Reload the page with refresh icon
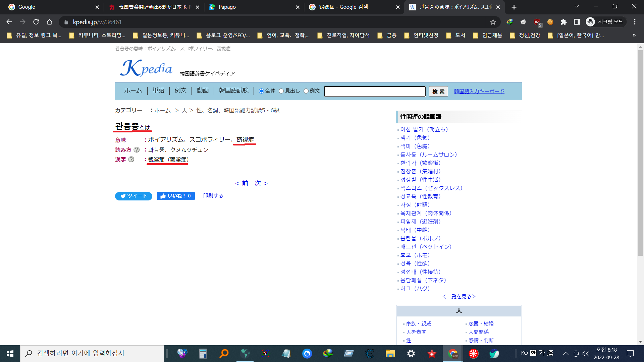This screenshot has width=644, height=362. click(36, 22)
